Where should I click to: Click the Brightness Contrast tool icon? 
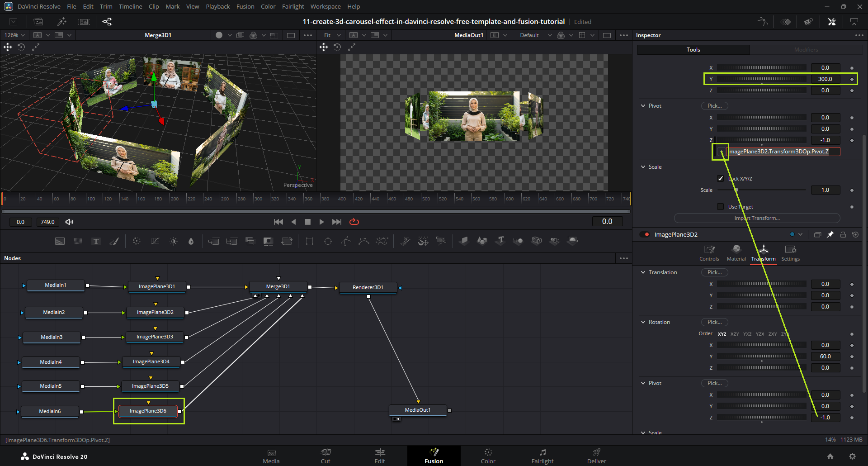click(x=174, y=241)
